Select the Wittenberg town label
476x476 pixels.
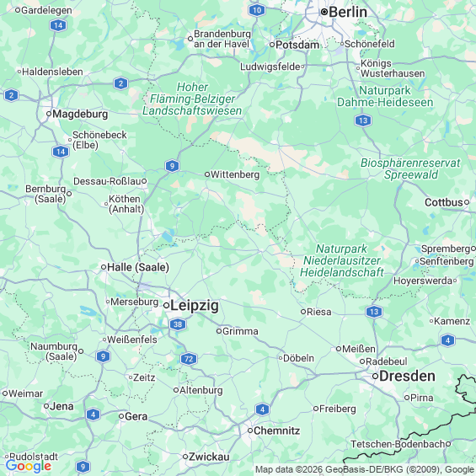click(x=235, y=174)
